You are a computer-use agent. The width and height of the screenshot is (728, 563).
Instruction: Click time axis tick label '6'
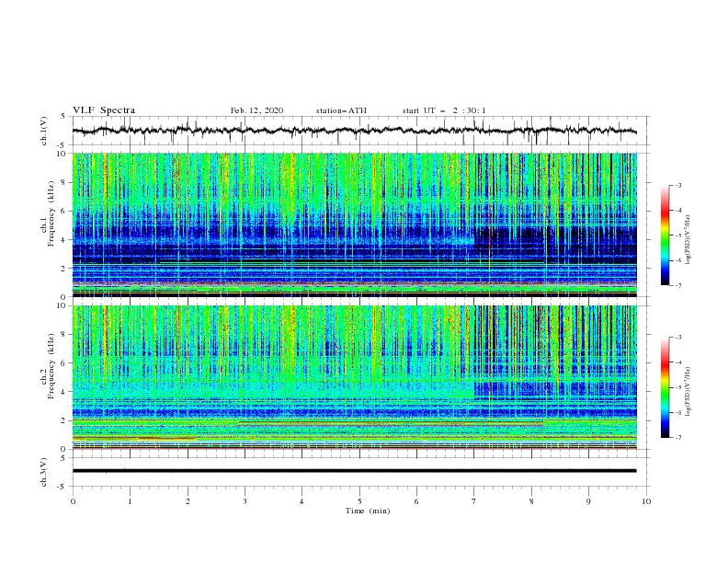(416, 501)
